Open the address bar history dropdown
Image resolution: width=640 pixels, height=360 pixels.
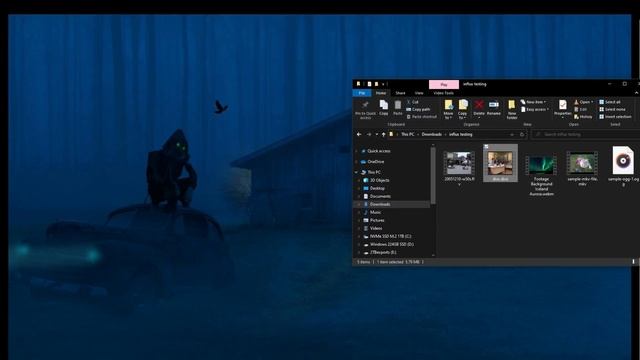[x=512, y=134]
